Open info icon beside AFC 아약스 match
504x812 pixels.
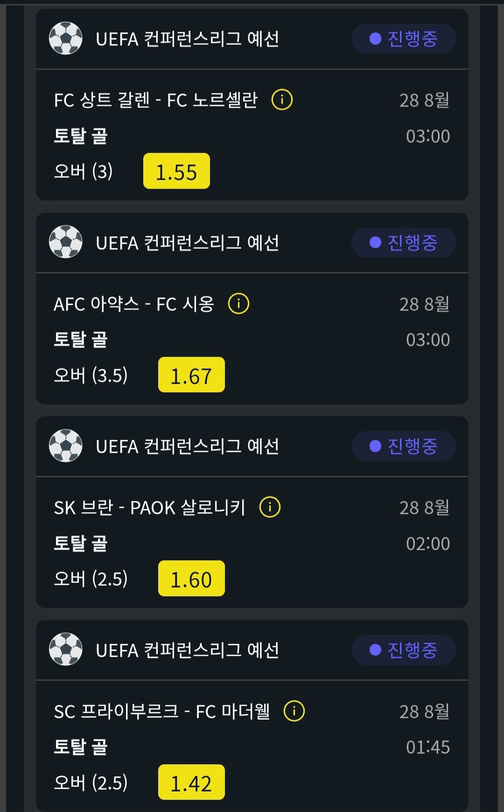tap(238, 304)
